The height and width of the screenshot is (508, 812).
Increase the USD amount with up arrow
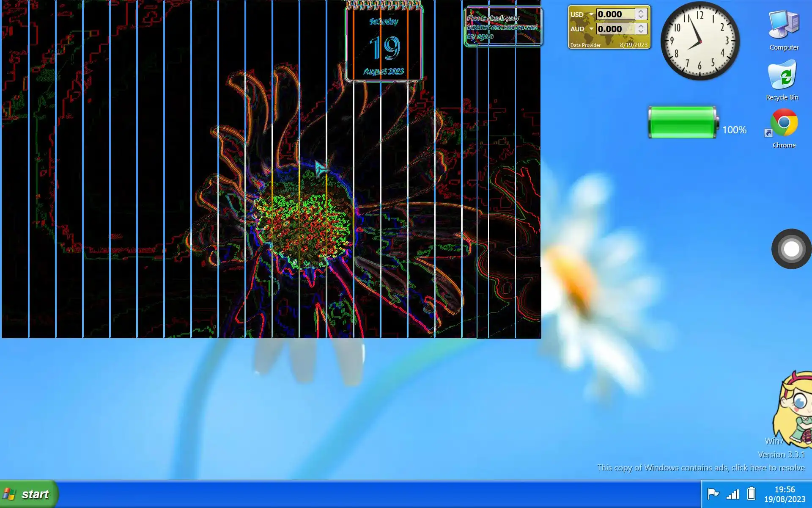point(641,11)
